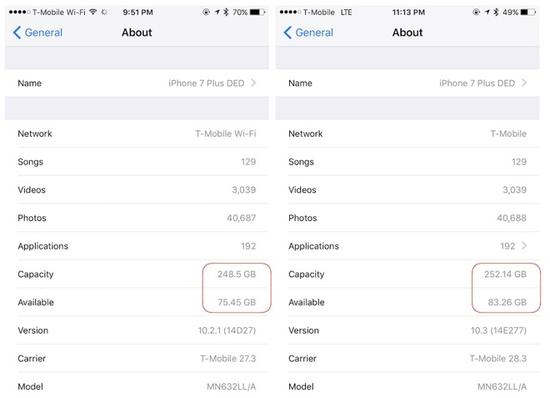Open Name row chevron on left screen
550x398 pixels.
tap(253, 83)
